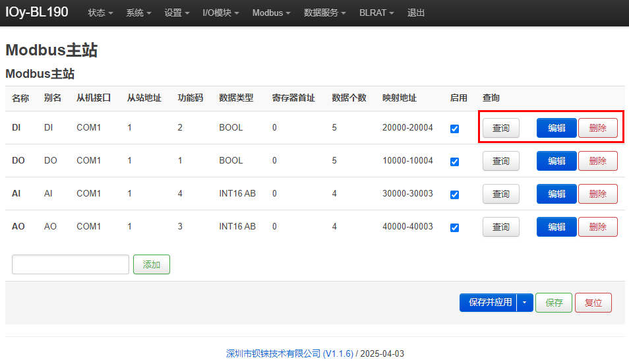
Task: Click the 从站地址 column header
Action: click(x=144, y=98)
